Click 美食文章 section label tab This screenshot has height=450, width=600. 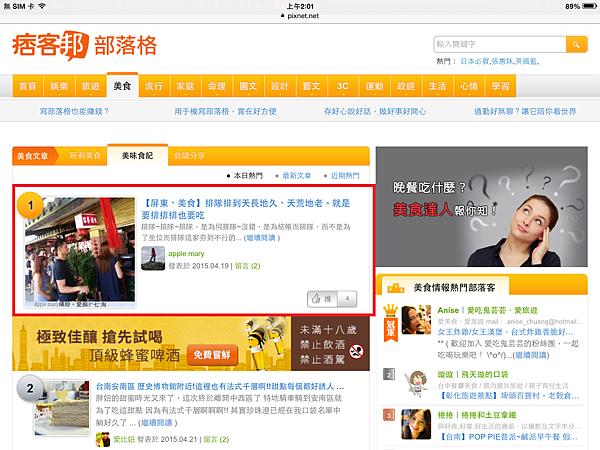[33, 156]
